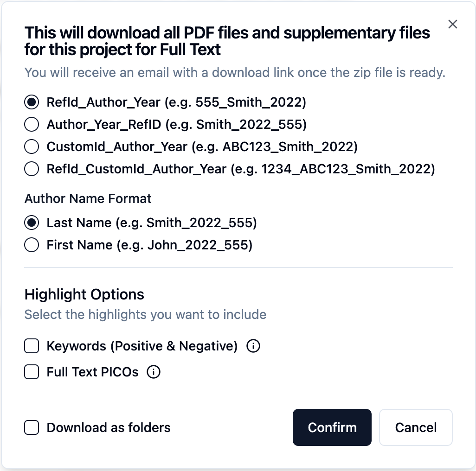Select RefId_CustomId_Author_Year radio button
476x471 pixels.
32,169
